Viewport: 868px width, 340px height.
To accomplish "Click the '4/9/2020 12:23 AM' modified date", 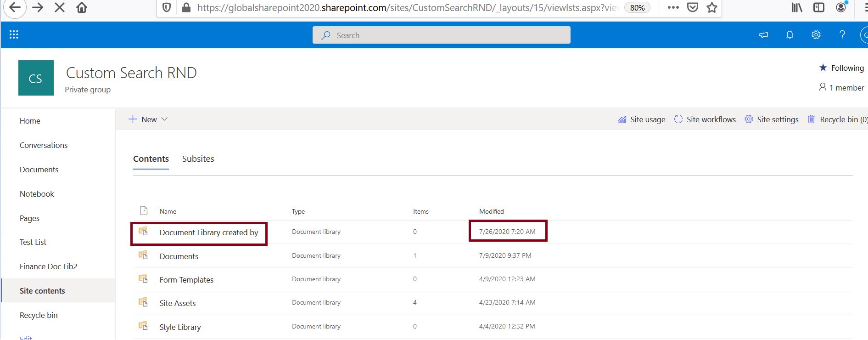I will pyautogui.click(x=507, y=279).
